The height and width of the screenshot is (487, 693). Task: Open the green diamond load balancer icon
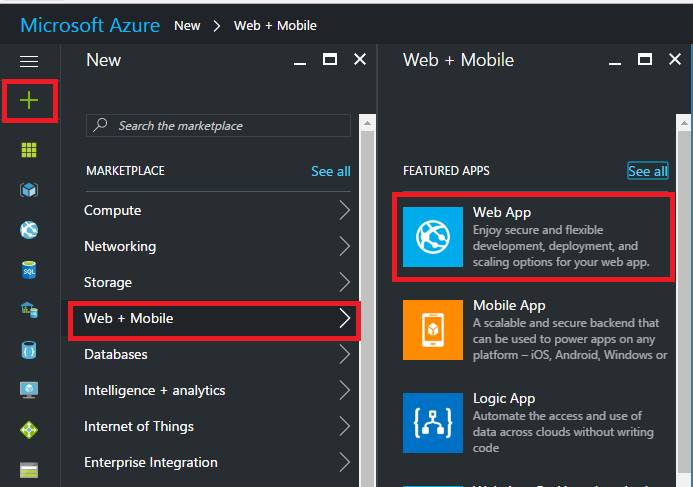(29, 430)
